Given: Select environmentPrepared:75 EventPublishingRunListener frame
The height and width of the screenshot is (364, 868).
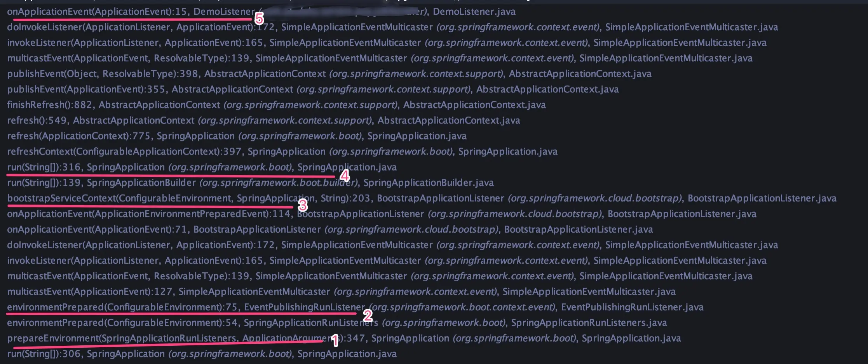Looking at the screenshot, I should click(x=355, y=307).
